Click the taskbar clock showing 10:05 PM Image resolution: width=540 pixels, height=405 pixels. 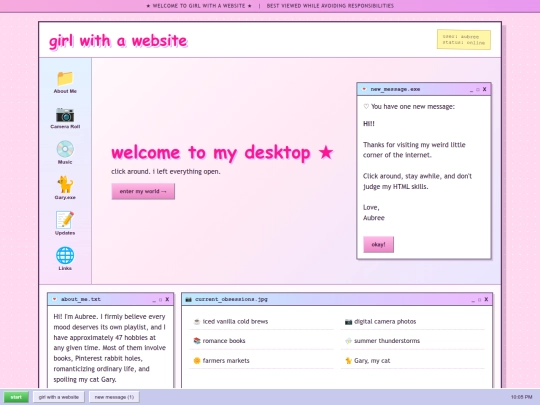[522, 397]
